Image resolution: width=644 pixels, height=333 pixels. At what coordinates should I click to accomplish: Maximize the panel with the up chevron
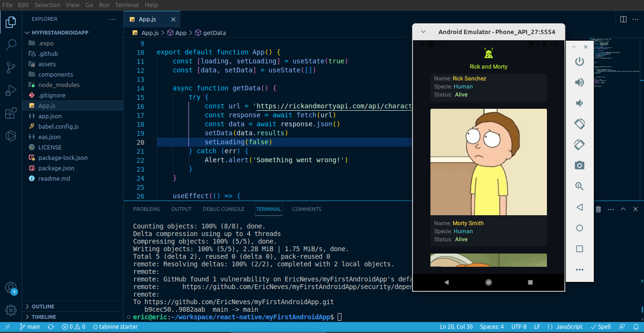click(x=623, y=209)
